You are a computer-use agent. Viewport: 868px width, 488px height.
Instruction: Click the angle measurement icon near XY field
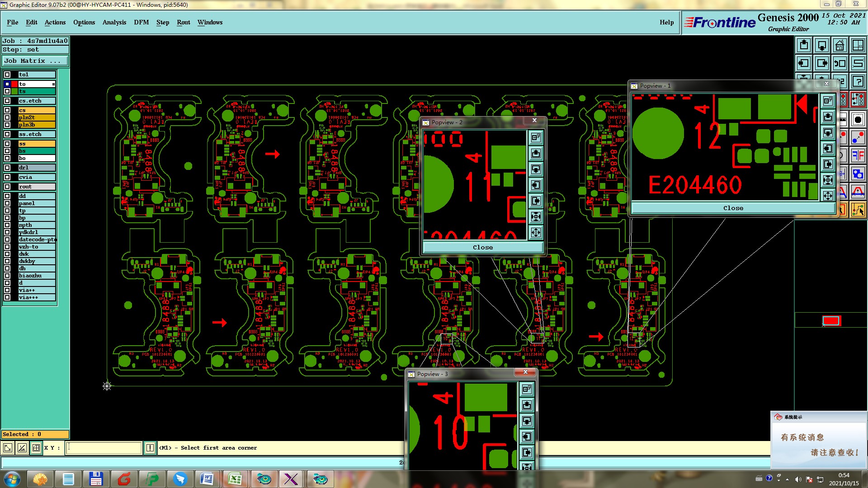22,448
